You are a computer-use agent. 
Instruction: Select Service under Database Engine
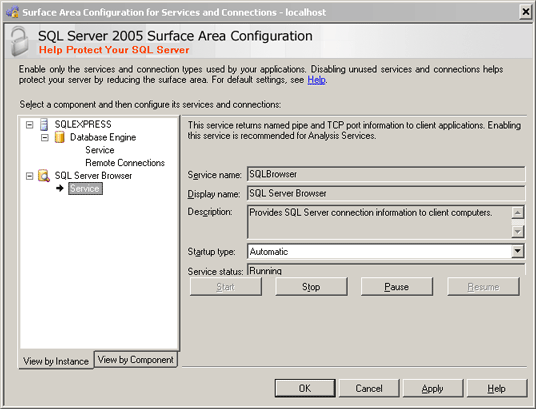pos(100,150)
